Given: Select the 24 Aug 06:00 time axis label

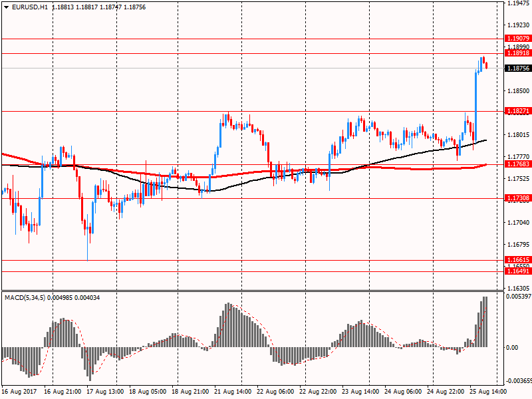Looking at the screenshot, I should (x=403, y=392).
